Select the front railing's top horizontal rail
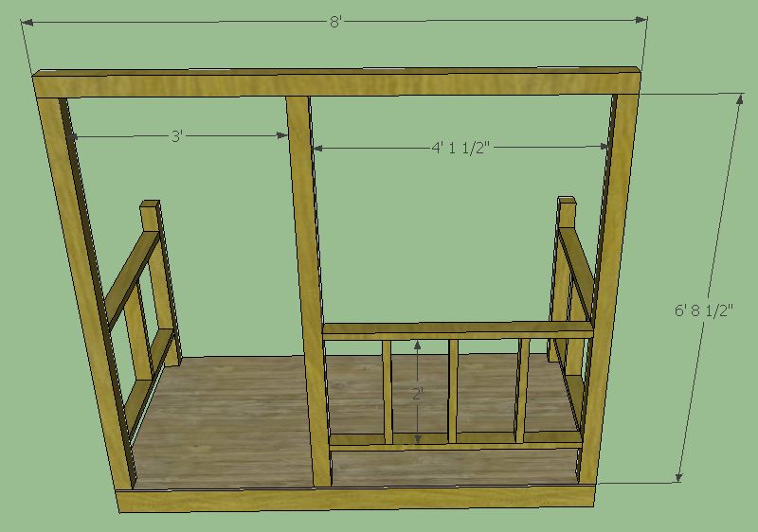 458,330
